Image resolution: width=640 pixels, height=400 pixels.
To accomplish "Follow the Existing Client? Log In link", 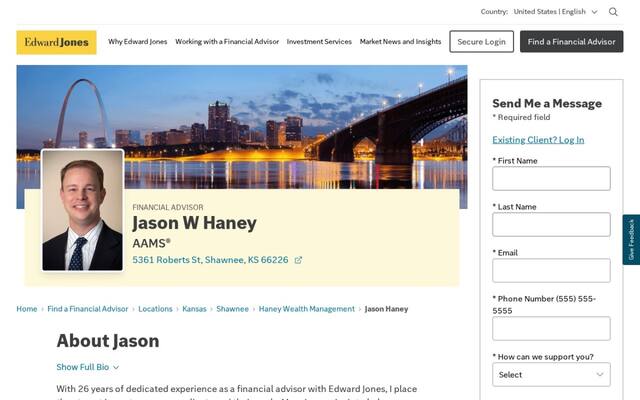I will 538,140.
